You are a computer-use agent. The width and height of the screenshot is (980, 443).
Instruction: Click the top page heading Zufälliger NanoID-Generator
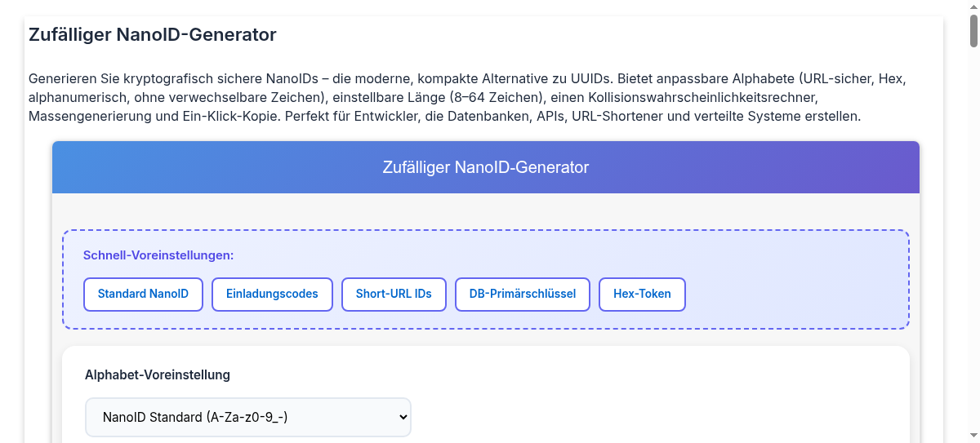[x=153, y=35]
